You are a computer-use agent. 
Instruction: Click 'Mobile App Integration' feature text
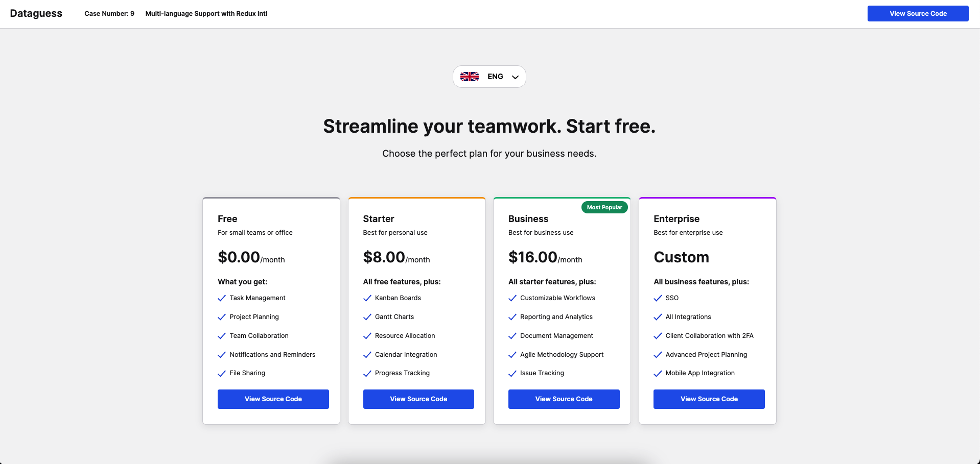(x=700, y=373)
